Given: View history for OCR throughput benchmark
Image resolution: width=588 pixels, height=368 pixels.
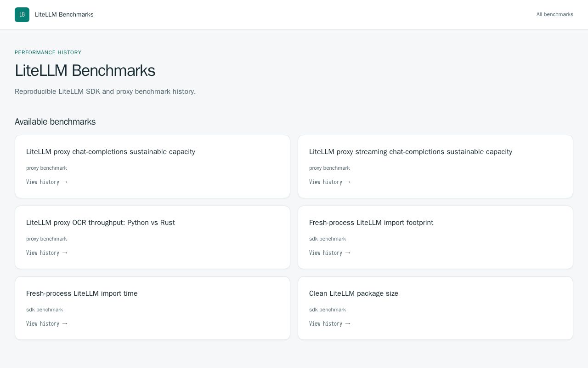Looking at the screenshot, I should coord(47,253).
